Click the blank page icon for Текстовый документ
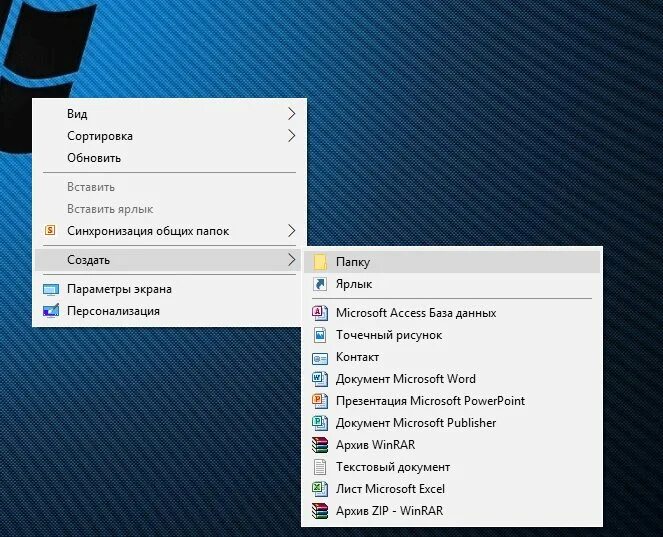 [320, 467]
